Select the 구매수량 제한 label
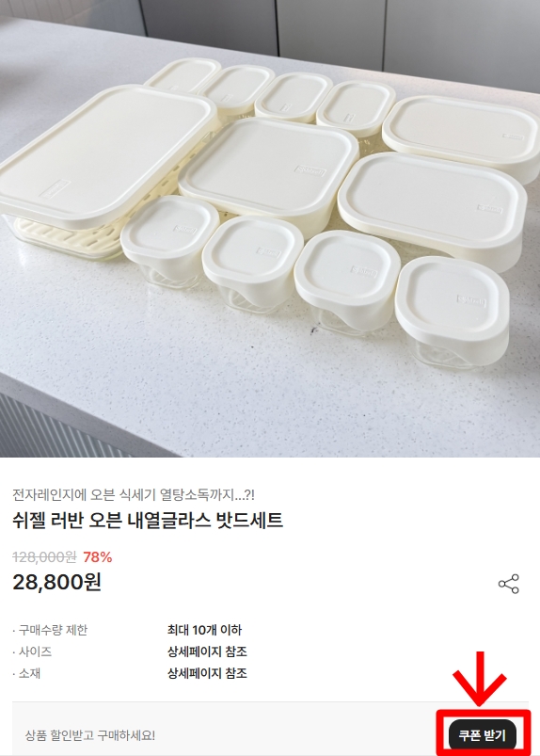540x756 pixels. (x=50, y=630)
